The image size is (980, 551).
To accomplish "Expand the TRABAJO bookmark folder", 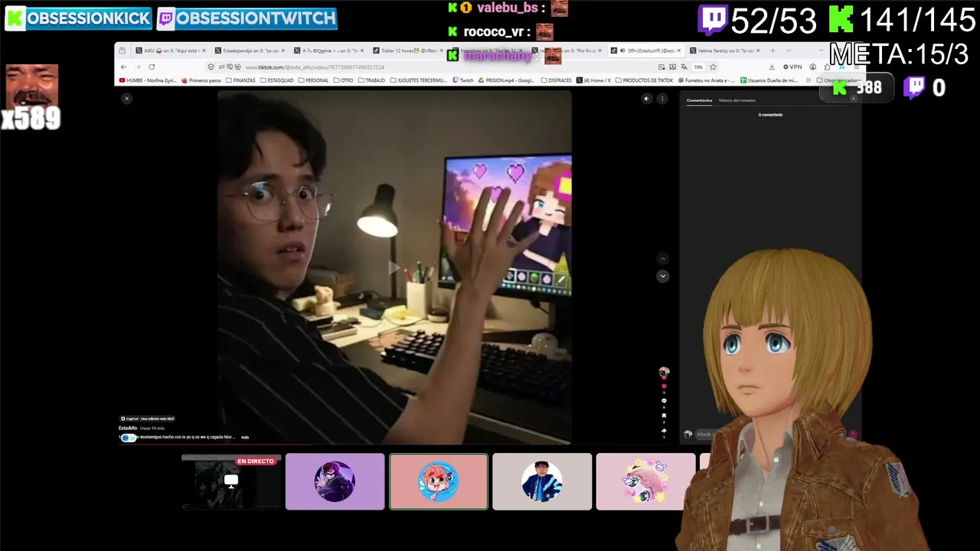I will pos(372,80).
